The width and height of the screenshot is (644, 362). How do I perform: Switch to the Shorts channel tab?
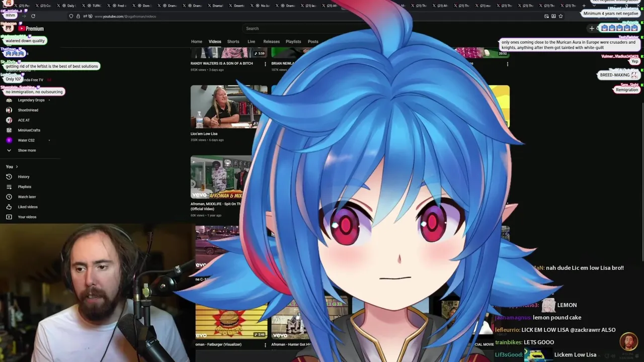pos(233,42)
